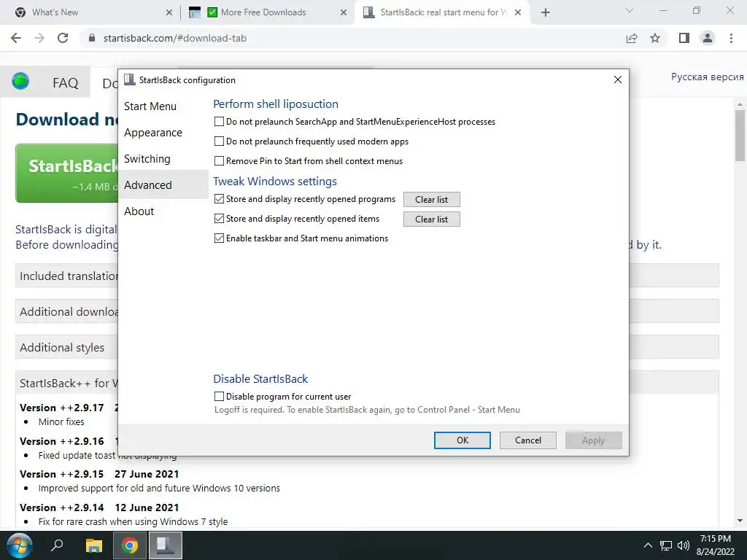Check Disable program for current user
The width and height of the screenshot is (747, 560).
[219, 396]
